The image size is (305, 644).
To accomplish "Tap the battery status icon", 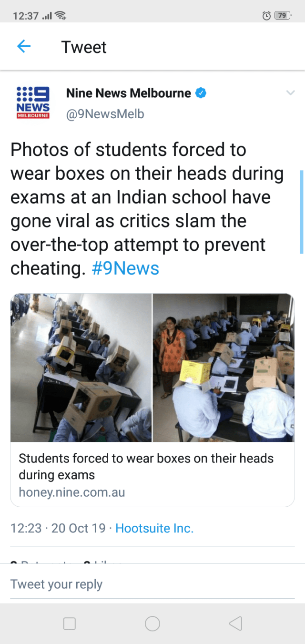I will point(283,15).
